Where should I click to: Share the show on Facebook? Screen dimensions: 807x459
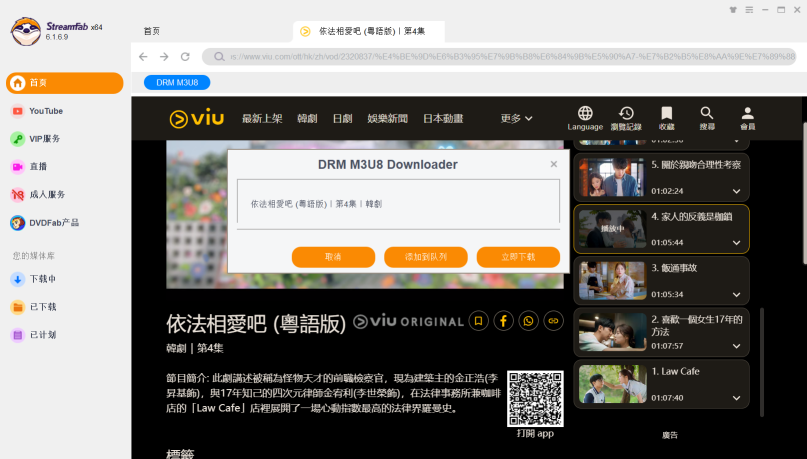point(503,321)
